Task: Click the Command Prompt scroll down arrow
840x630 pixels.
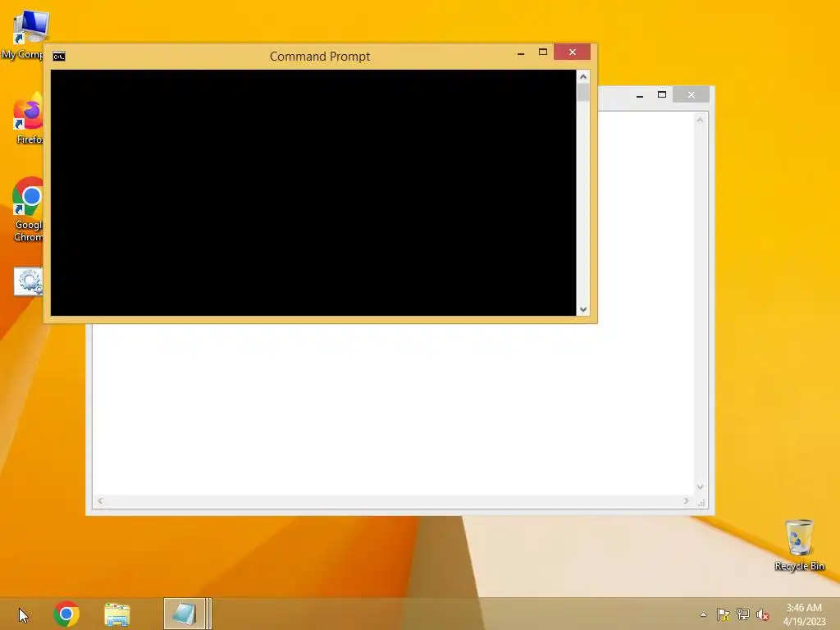Action: coord(583,309)
